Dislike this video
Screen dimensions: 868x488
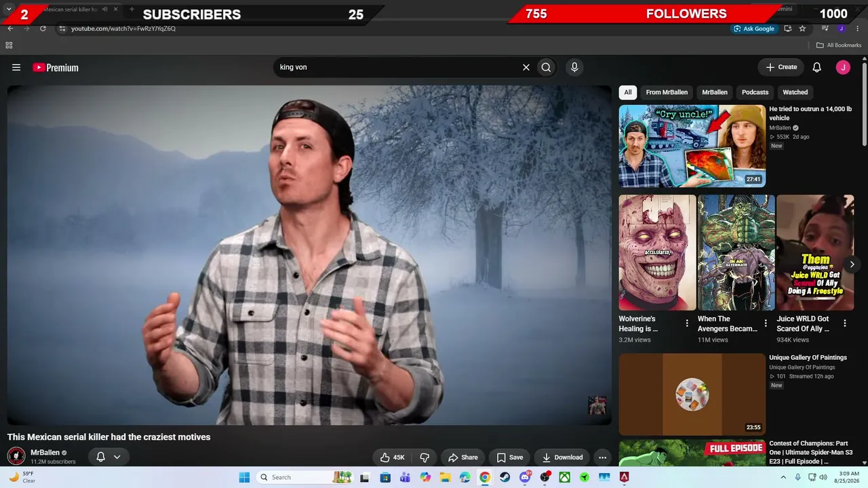(x=425, y=457)
